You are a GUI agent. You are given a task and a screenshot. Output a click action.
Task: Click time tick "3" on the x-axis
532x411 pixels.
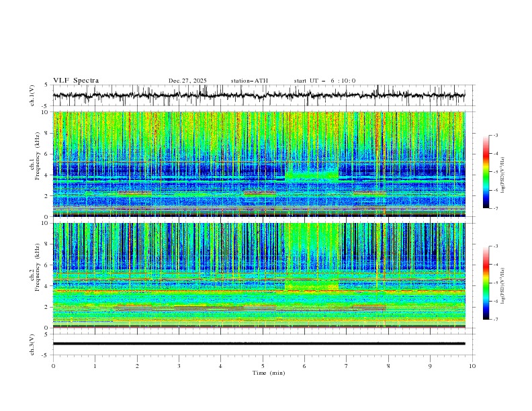(x=179, y=366)
